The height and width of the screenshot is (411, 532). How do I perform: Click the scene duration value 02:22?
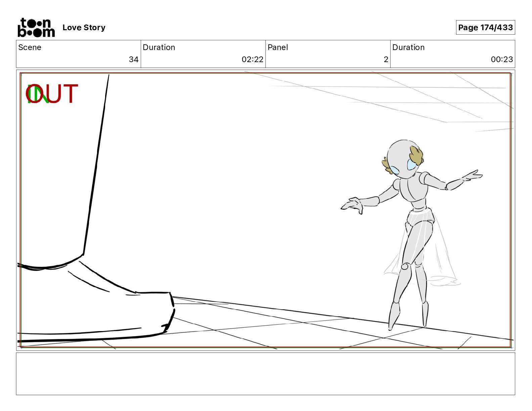coord(252,59)
